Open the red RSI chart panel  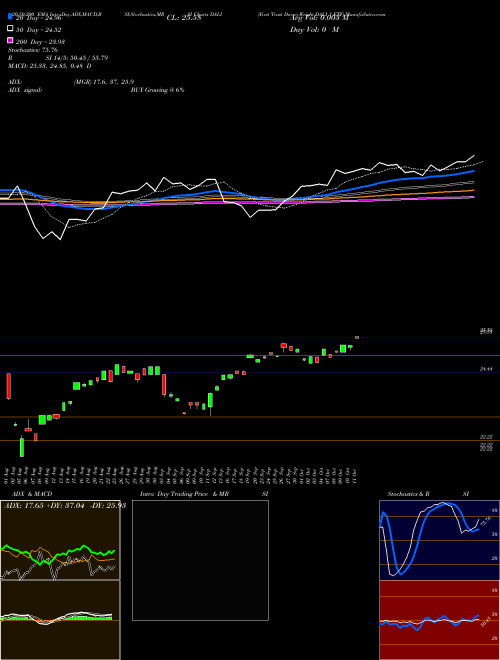pyautogui.click(x=439, y=620)
